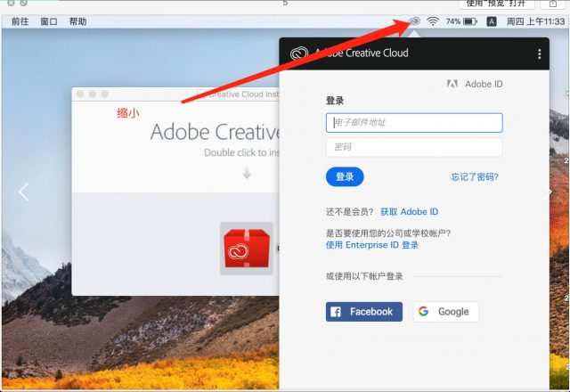570x392 pixels.
Task: Click 或使用以下帐户登录 text
Action: (x=364, y=276)
